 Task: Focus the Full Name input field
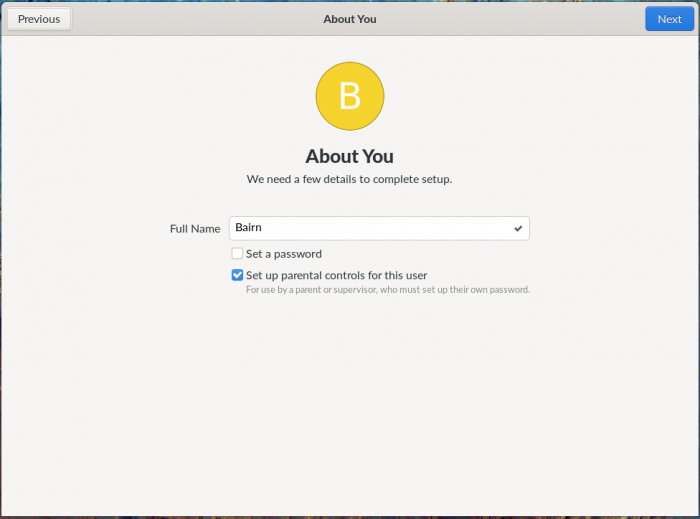tap(380, 228)
